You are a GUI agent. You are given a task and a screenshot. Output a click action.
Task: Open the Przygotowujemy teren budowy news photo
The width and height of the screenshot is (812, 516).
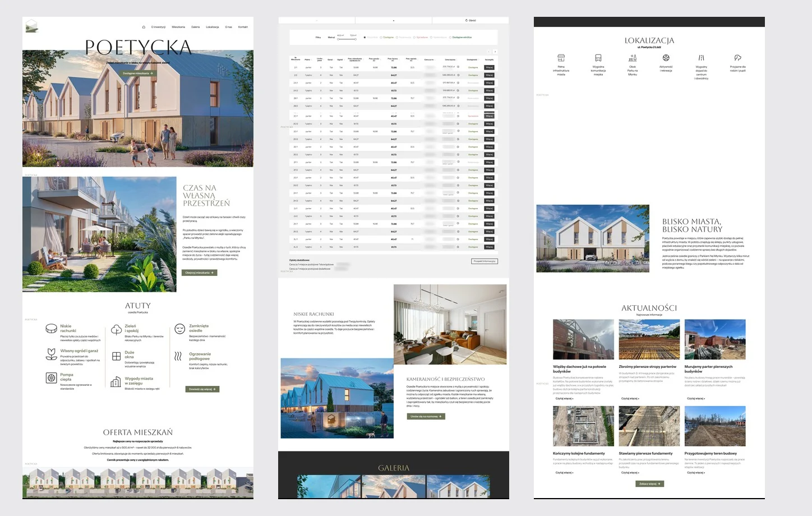715,426
